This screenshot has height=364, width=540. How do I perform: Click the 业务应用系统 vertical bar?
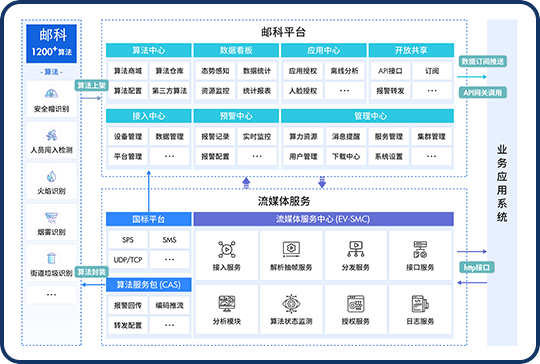[502, 183]
